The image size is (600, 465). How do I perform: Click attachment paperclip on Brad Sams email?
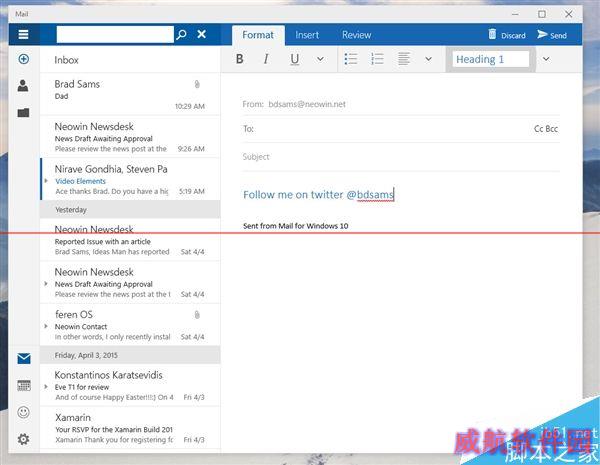[197, 84]
